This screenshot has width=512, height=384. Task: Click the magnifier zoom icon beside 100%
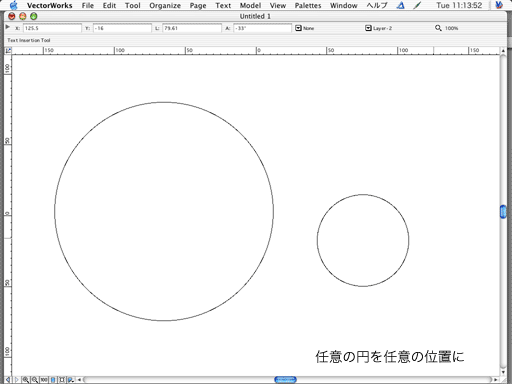click(x=438, y=28)
